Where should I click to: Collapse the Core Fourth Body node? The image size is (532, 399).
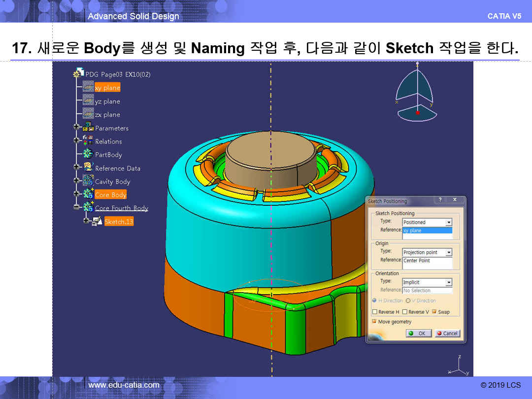(x=76, y=207)
